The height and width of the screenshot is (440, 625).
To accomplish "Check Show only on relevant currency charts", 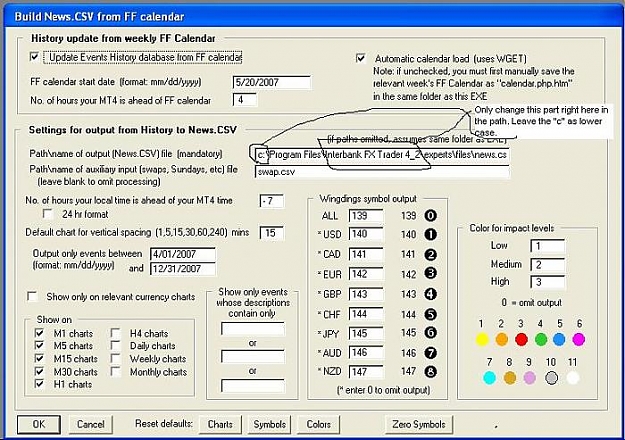I will click(32, 297).
